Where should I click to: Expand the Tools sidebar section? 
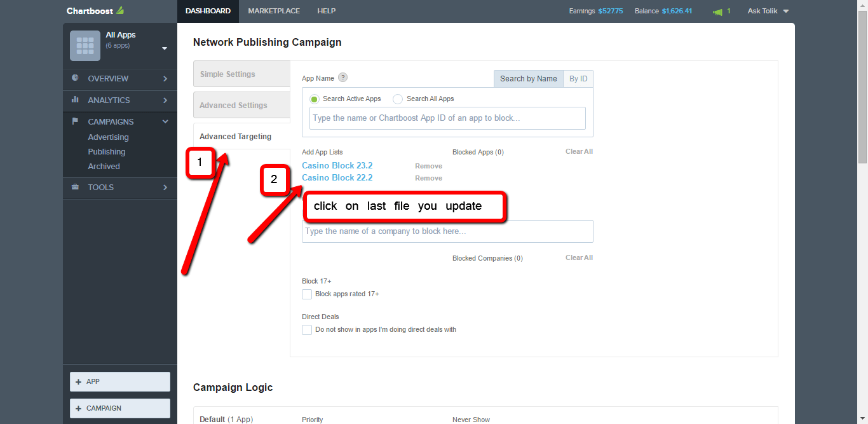pos(165,188)
